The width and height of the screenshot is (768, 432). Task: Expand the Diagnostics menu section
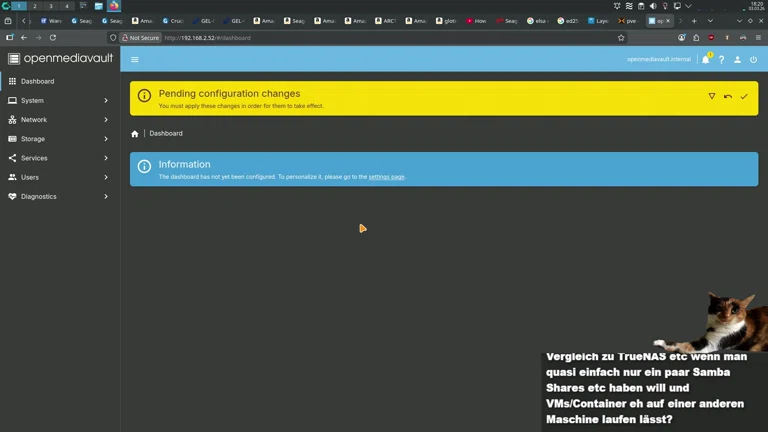click(59, 197)
